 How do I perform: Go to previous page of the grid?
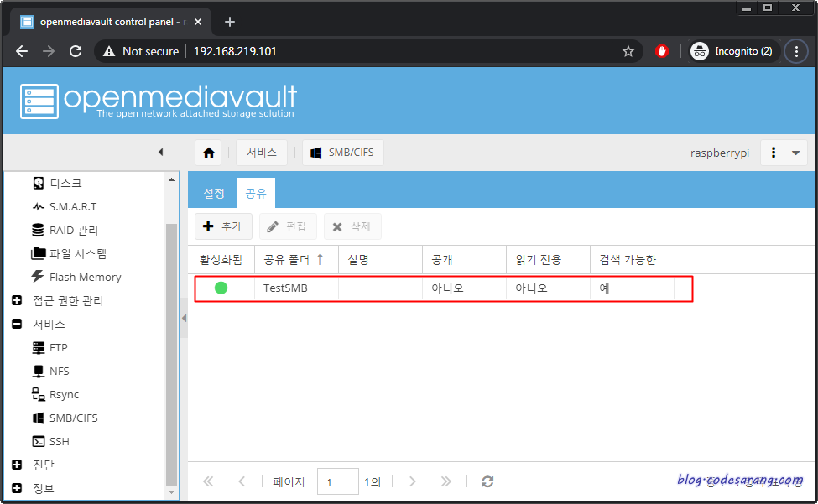[x=242, y=481]
